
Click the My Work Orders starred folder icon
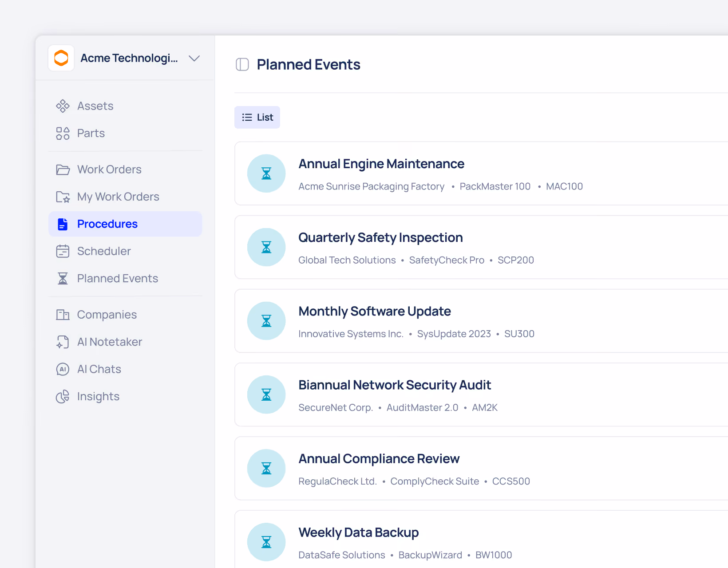(x=63, y=197)
